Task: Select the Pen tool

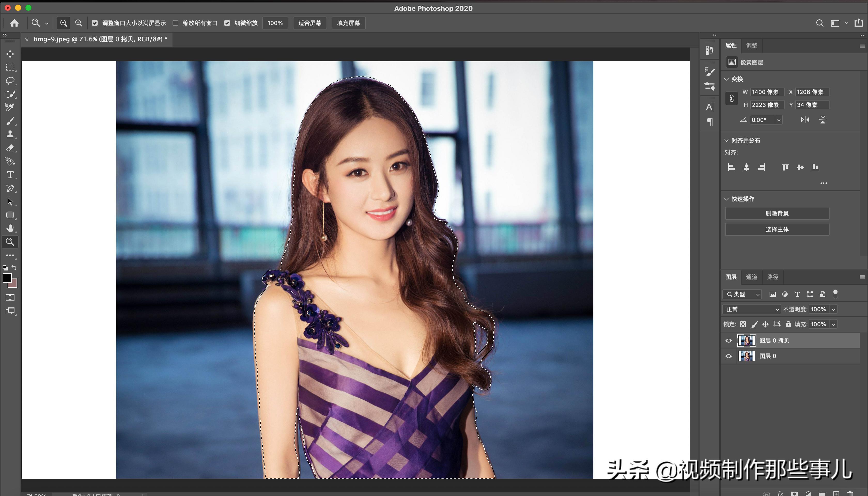Action: [10, 188]
